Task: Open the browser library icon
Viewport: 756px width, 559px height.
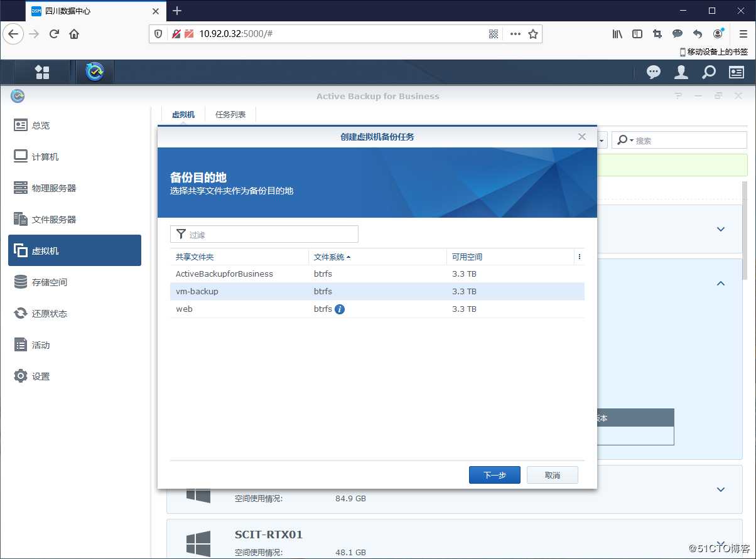Action: (x=617, y=34)
